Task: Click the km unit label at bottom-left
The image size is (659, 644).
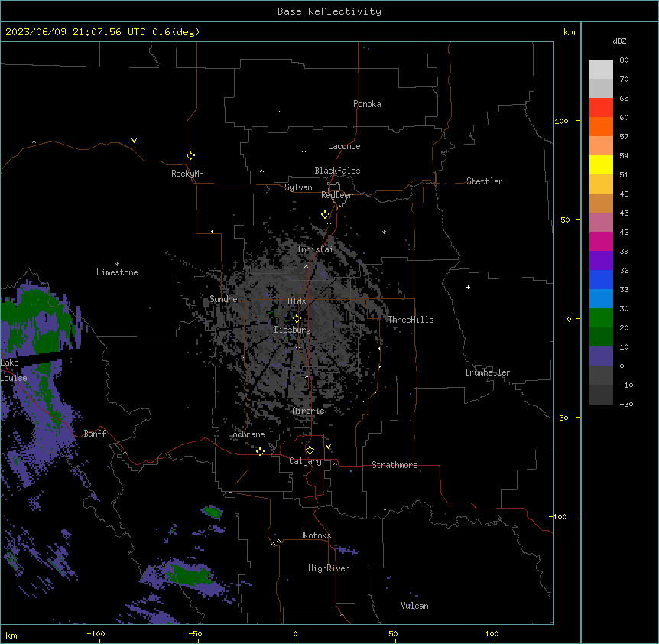Action: click(x=11, y=636)
